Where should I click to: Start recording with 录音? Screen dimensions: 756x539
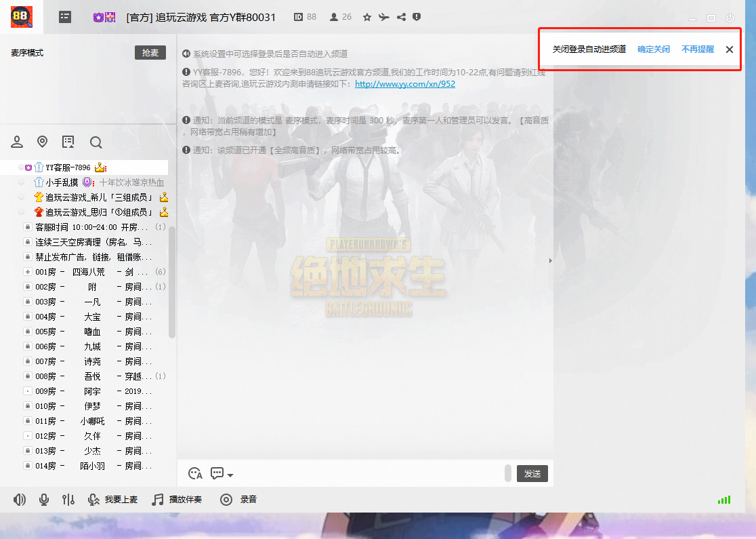(x=238, y=500)
